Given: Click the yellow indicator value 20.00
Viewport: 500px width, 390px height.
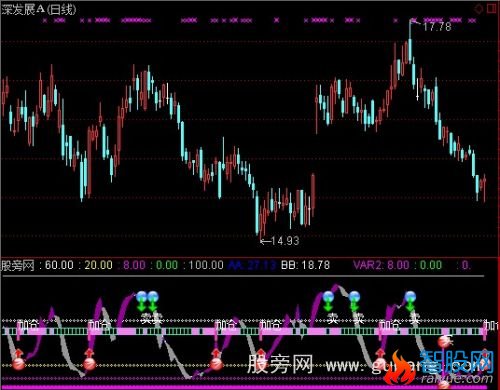Looking at the screenshot, I should 98,265.
